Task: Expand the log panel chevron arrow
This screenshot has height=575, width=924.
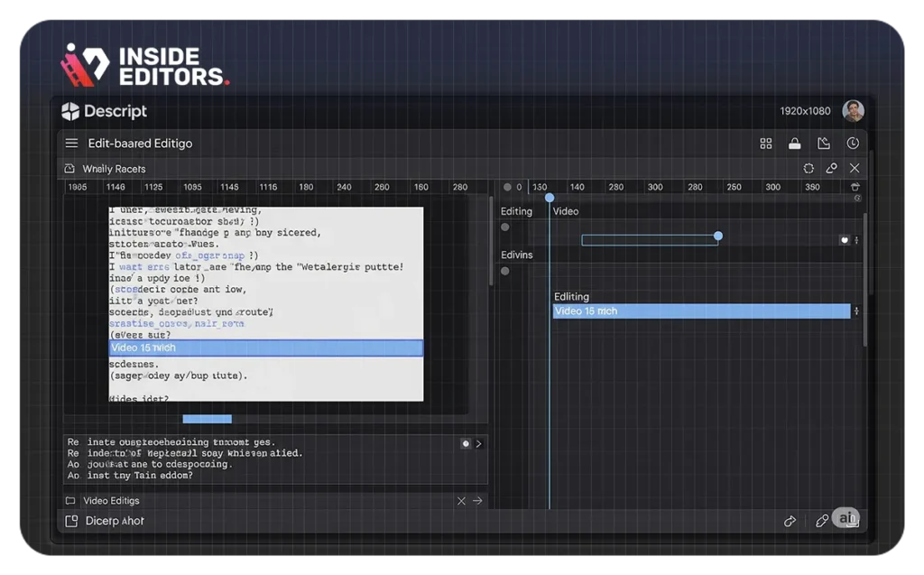Action: tap(478, 443)
